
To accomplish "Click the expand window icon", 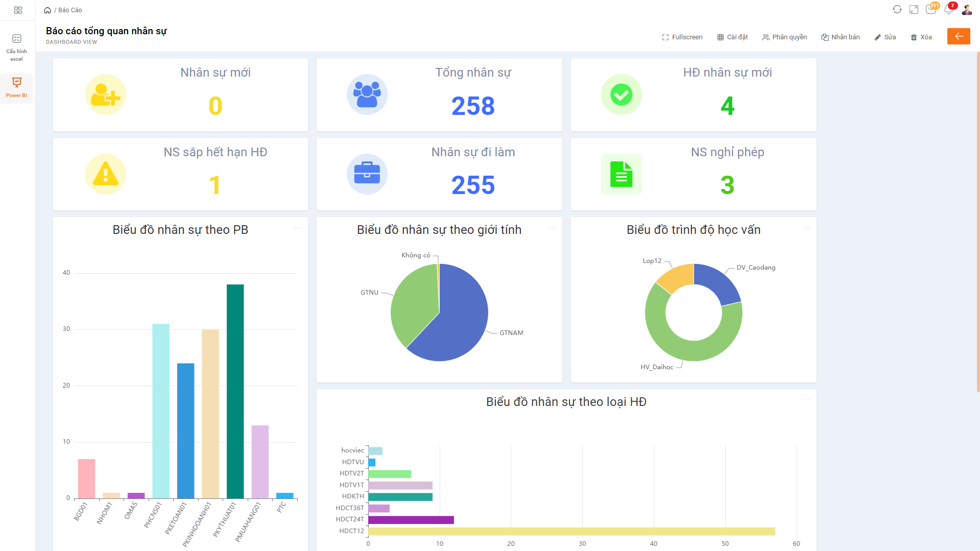I will click(914, 10).
